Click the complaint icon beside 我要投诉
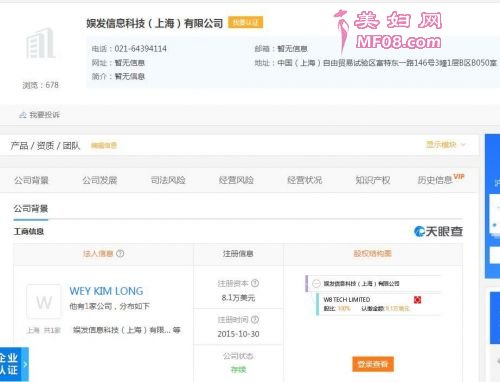 [23, 115]
